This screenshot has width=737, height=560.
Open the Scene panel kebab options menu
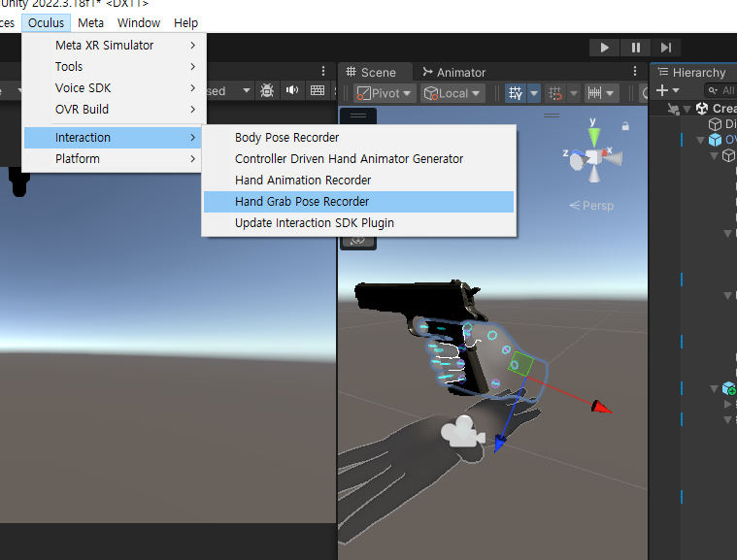(635, 71)
